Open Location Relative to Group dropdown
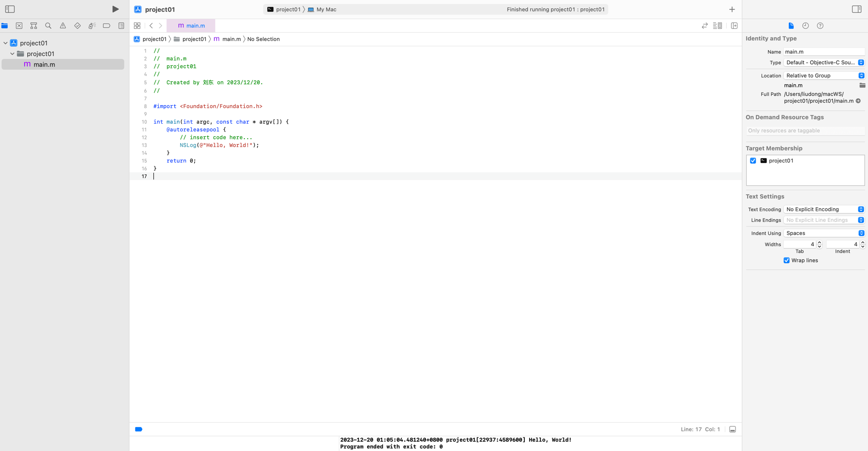Screen dimensions: 868x451 click(x=824, y=75)
